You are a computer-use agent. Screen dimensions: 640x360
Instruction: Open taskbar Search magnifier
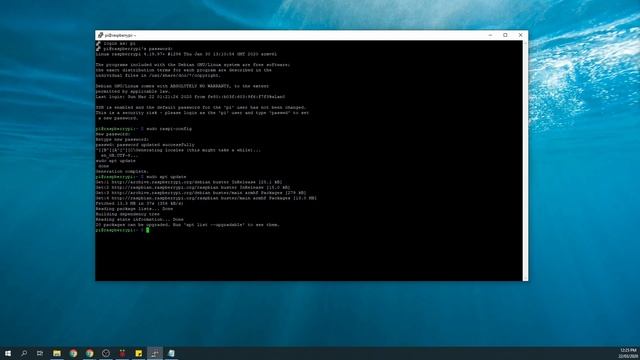24,353
